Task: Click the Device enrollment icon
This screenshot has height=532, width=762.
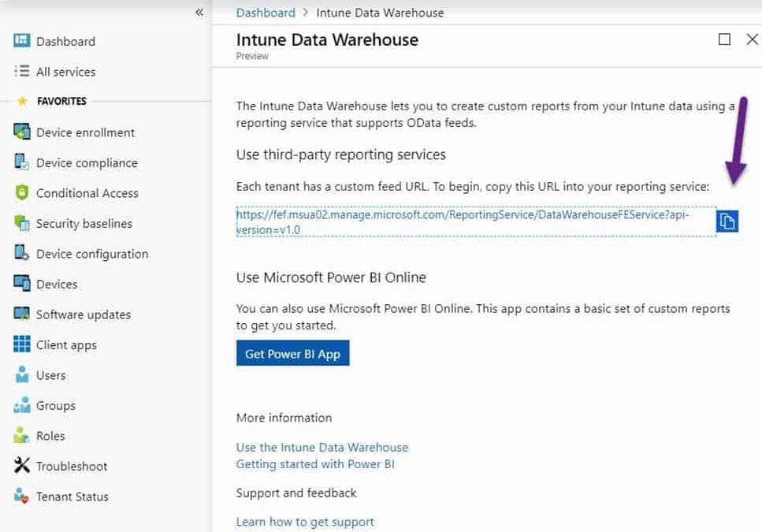Action: 22,132
